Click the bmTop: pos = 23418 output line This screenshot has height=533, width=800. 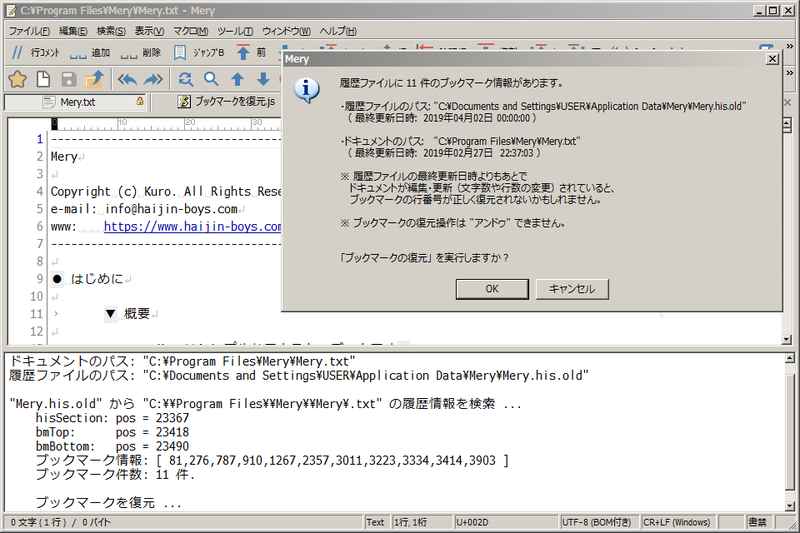[112, 432]
